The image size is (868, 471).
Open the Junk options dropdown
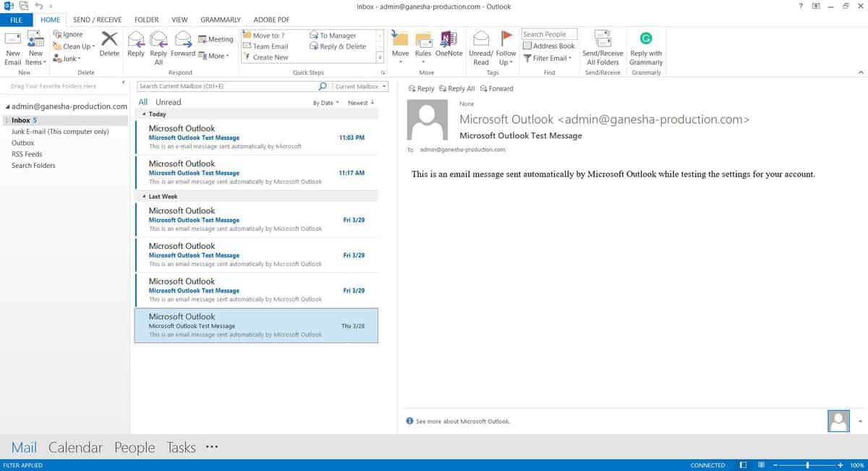click(69, 58)
